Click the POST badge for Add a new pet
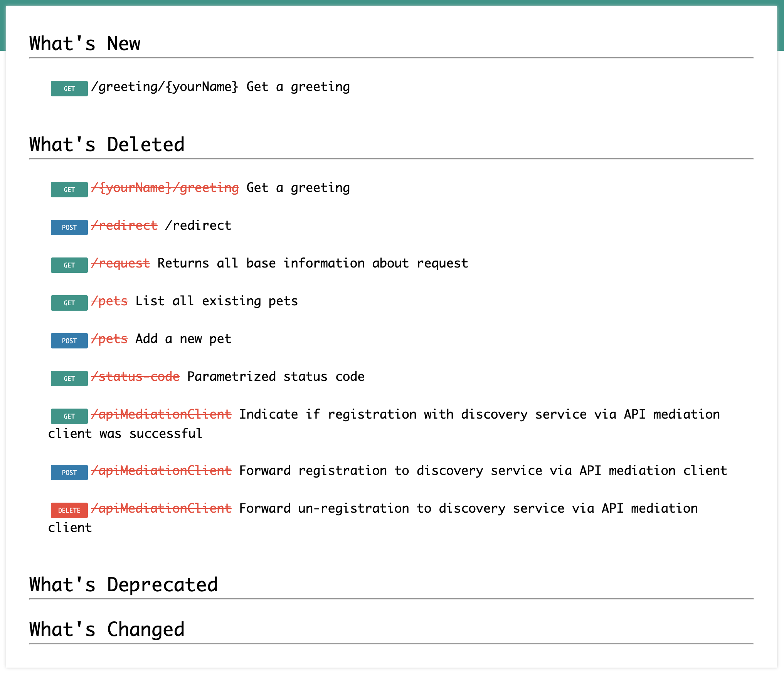Screen dimensions: 784x673 tap(69, 340)
